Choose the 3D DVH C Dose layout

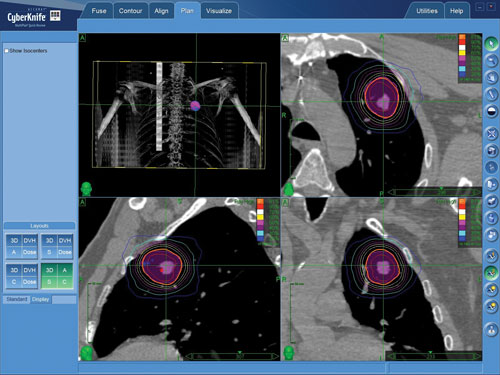click(22, 276)
